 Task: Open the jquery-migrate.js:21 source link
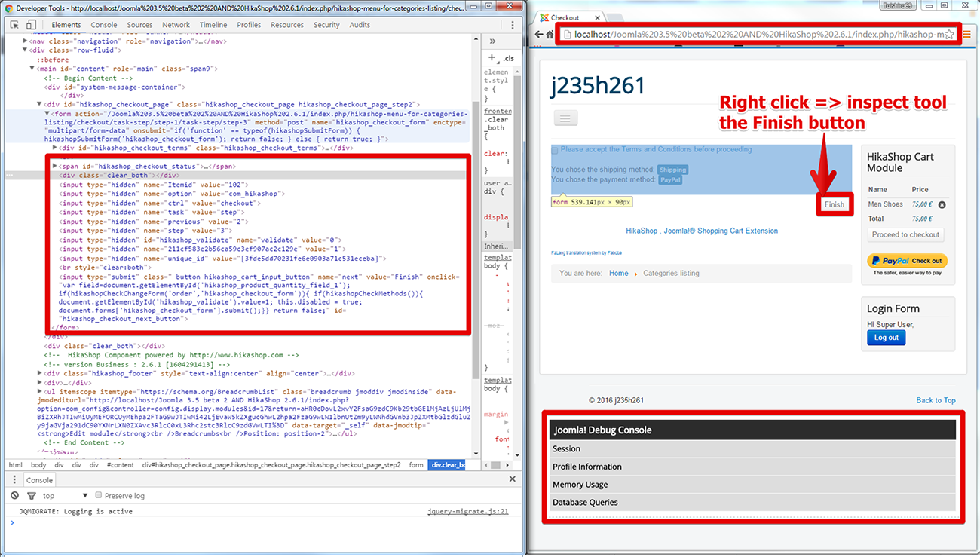tap(467, 511)
